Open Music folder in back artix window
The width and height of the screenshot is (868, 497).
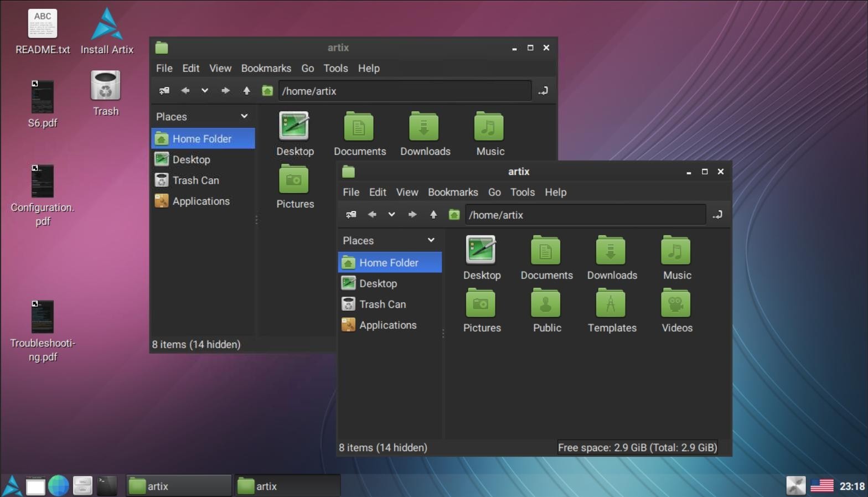490,134
